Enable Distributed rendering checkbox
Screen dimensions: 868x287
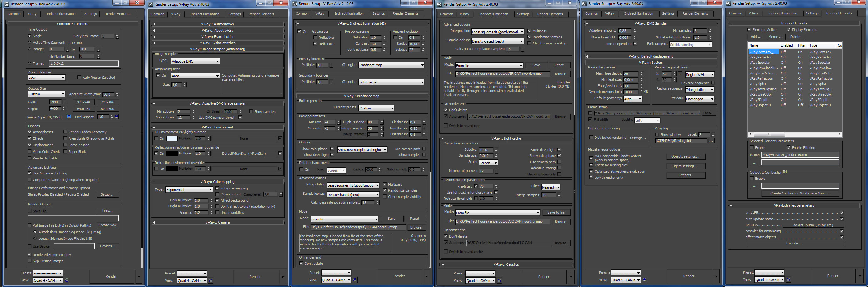coord(591,138)
